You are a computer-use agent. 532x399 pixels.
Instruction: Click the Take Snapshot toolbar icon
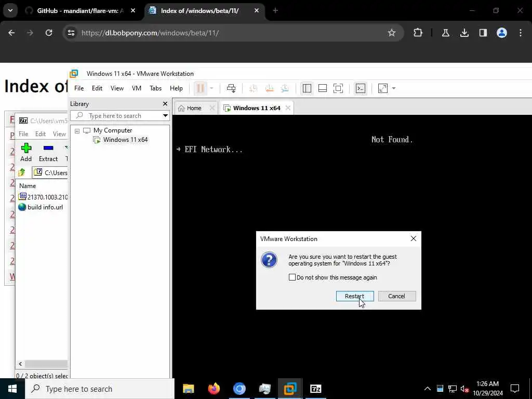click(253, 88)
